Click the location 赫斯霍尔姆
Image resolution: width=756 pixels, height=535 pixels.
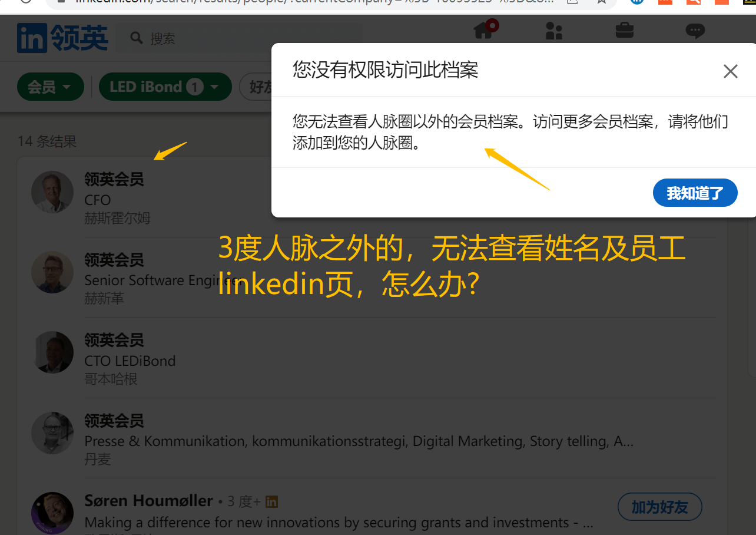117,218
